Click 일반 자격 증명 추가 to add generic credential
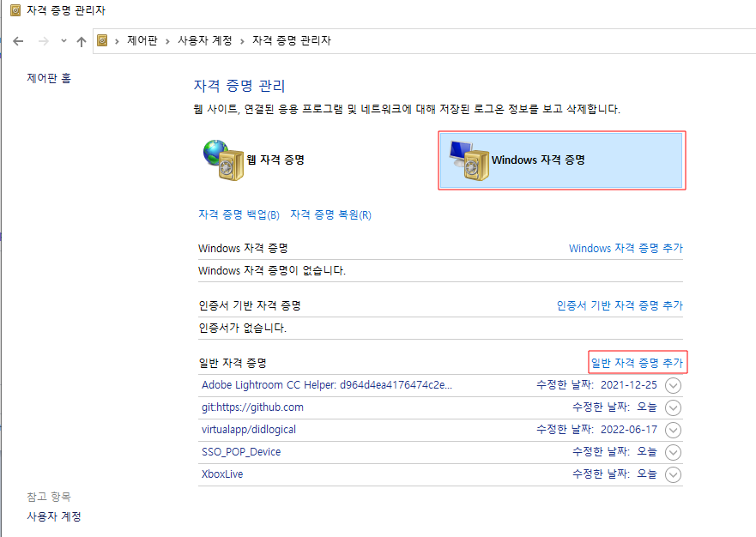The image size is (756, 537). click(x=638, y=361)
